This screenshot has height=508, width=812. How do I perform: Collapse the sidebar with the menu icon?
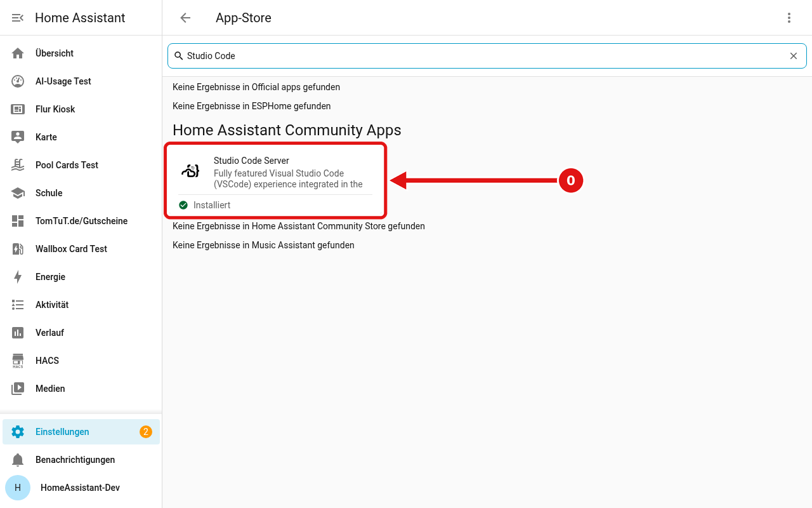click(18, 18)
